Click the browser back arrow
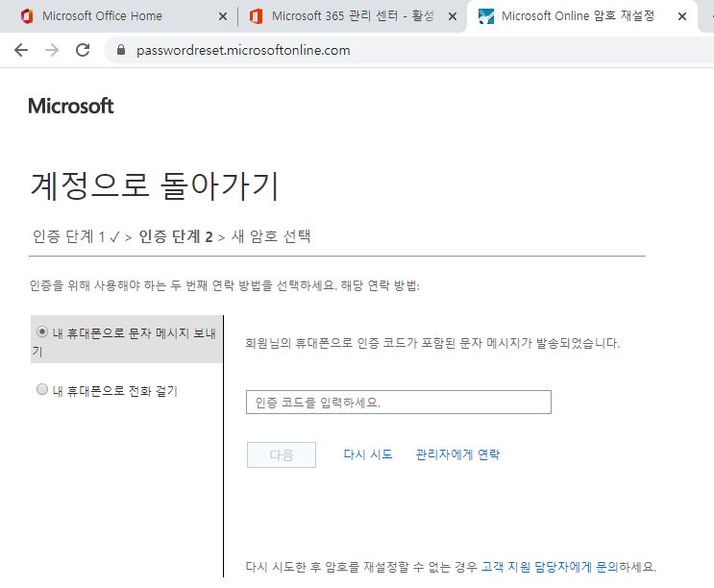The height and width of the screenshot is (588, 714). point(21,50)
